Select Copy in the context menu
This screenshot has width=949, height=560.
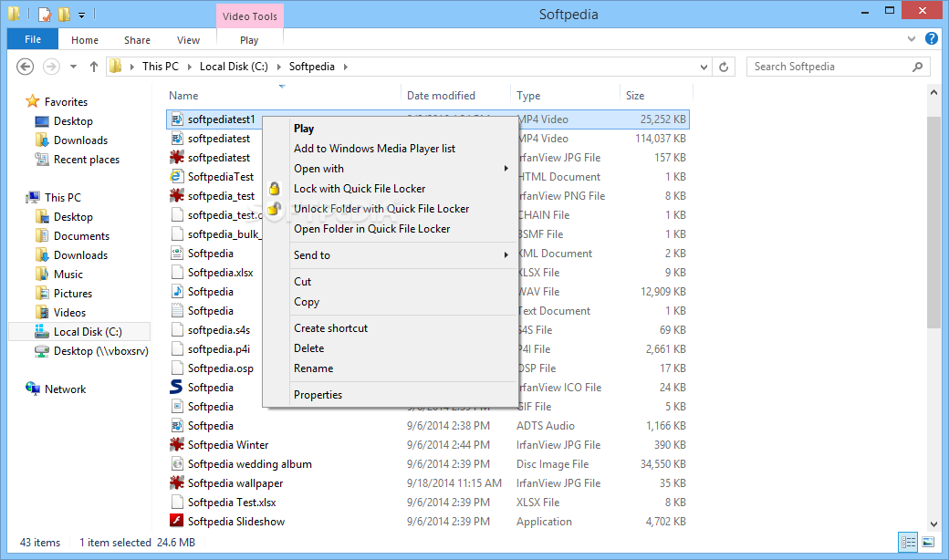click(307, 302)
